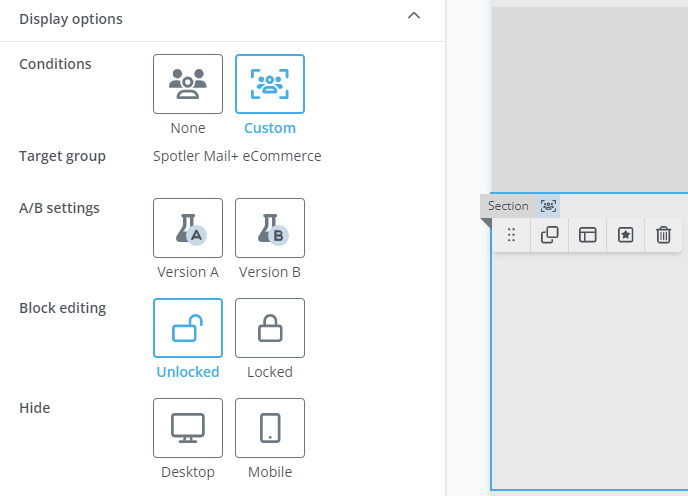Viewport: 688px width, 496px height.
Task: Lock the block with the padlock icon
Action: pyautogui.click(x=269, y=328)
